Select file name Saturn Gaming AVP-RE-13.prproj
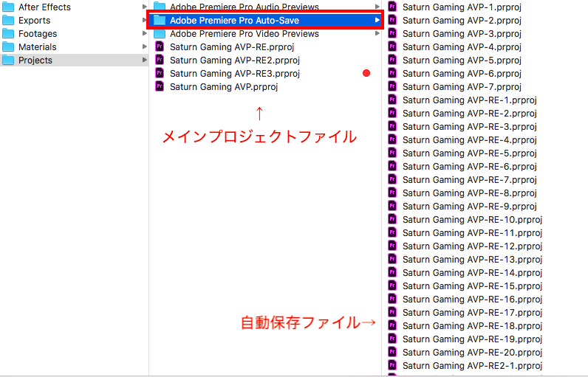588x377 pixels. click(x=473, y=260)
